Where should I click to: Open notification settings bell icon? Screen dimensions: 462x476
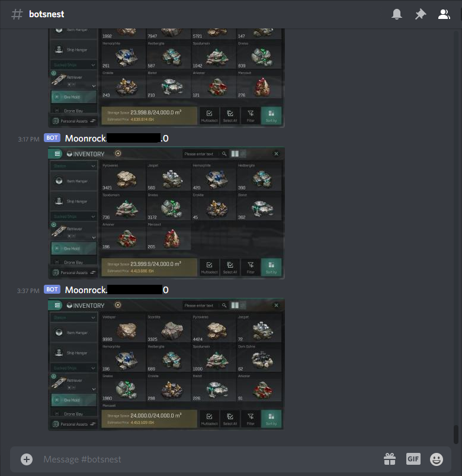(397, 14)
